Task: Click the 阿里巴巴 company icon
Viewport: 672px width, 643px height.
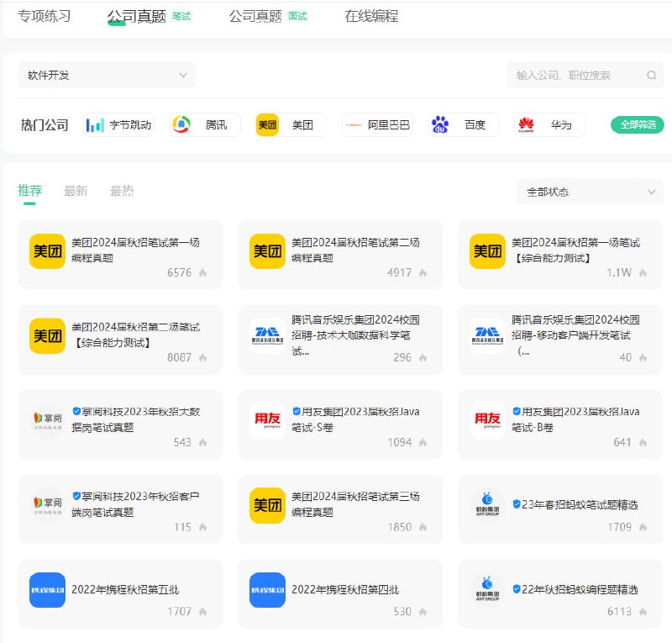Action: tap(354, 124)
